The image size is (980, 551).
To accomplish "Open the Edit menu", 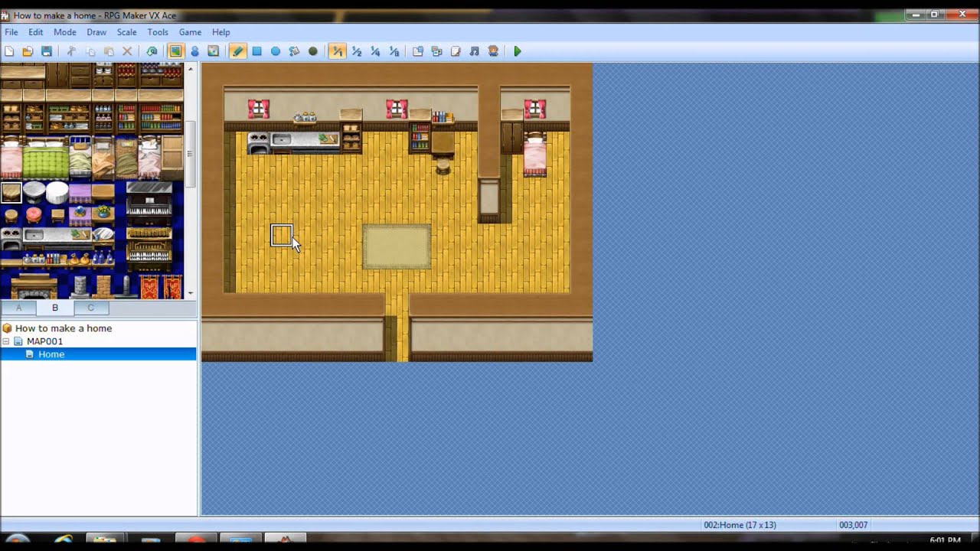I will click(x=36, y=32).
